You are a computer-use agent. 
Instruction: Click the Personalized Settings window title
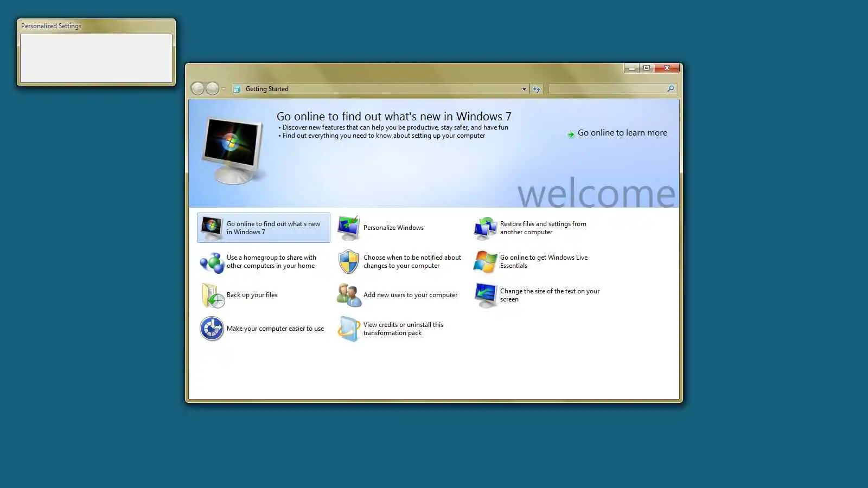[51, 26]
